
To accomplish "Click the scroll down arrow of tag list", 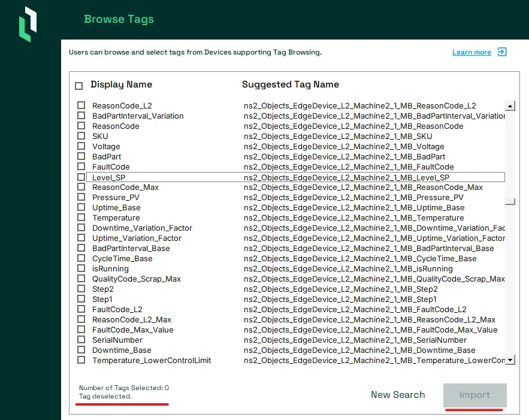I will click(x=510, y=360).
